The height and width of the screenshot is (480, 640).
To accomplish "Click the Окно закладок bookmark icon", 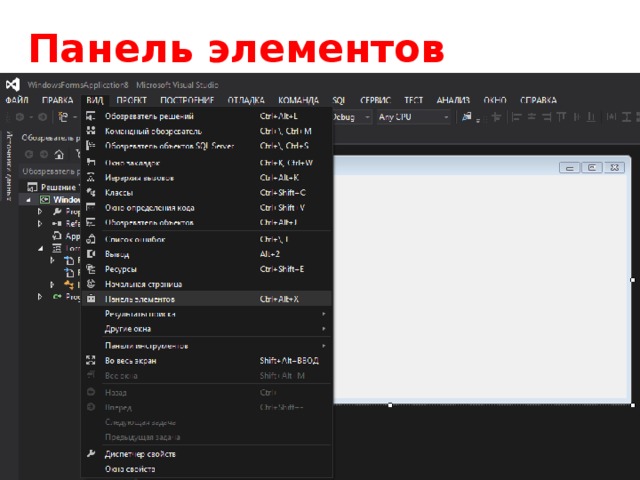I will (x=91, y=162).
